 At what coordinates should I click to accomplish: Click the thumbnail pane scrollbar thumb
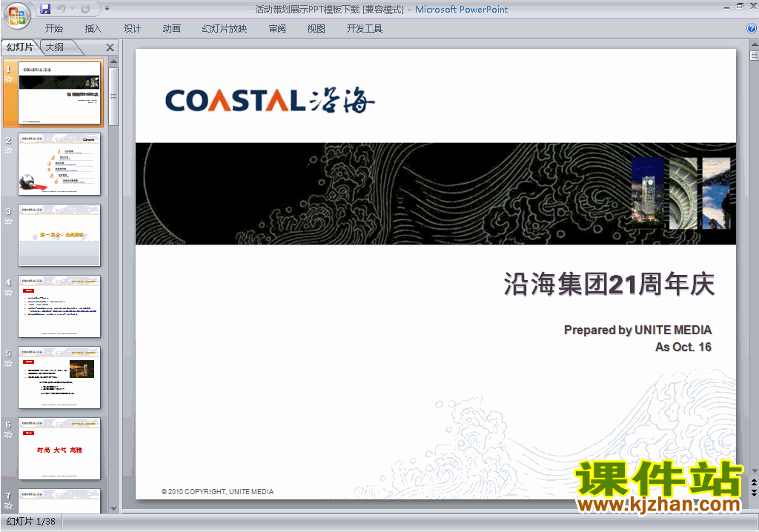tap(113, 97)
